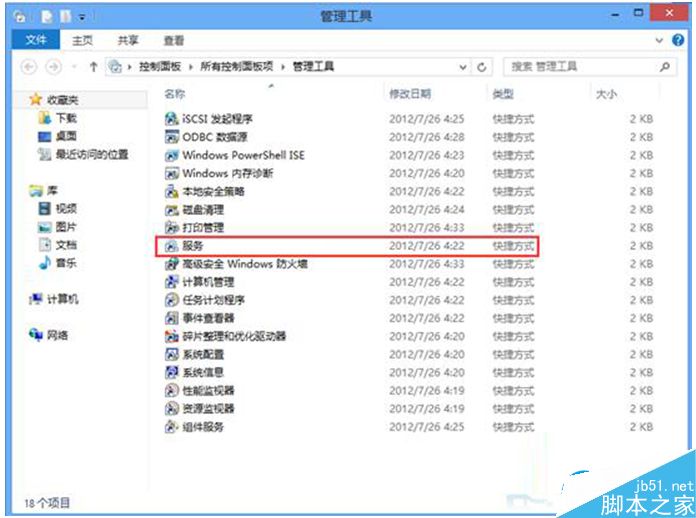Viewport: 696px width, 518px height.
Task: Open the 图片 library
Action: [67, 227]
